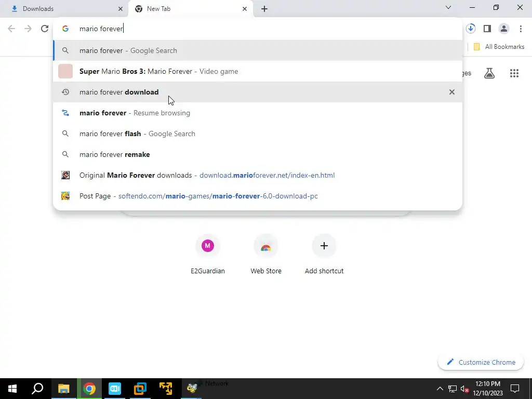
Task: Open 'Original Mario Forever downloads' link suggestion
Action: click(x=258, y=175)
